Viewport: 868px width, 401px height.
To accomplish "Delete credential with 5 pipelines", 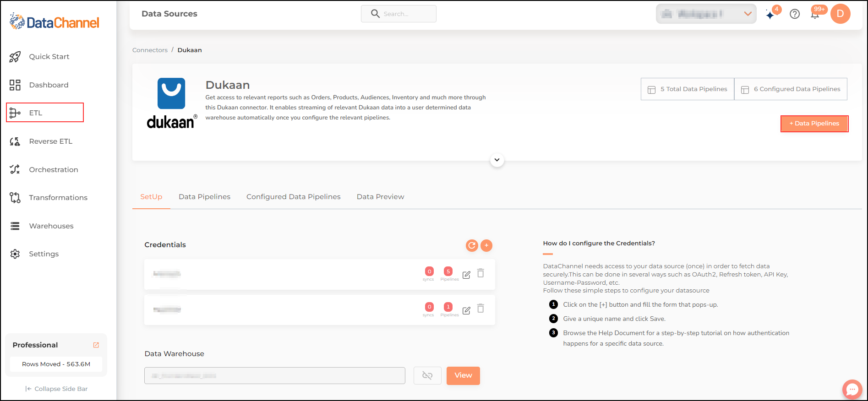I will pos(480,273).
